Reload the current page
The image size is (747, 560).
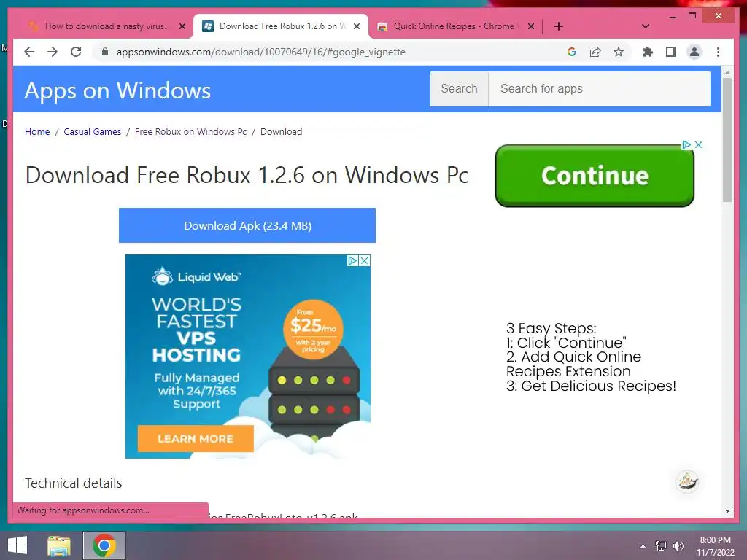point(76,52)
